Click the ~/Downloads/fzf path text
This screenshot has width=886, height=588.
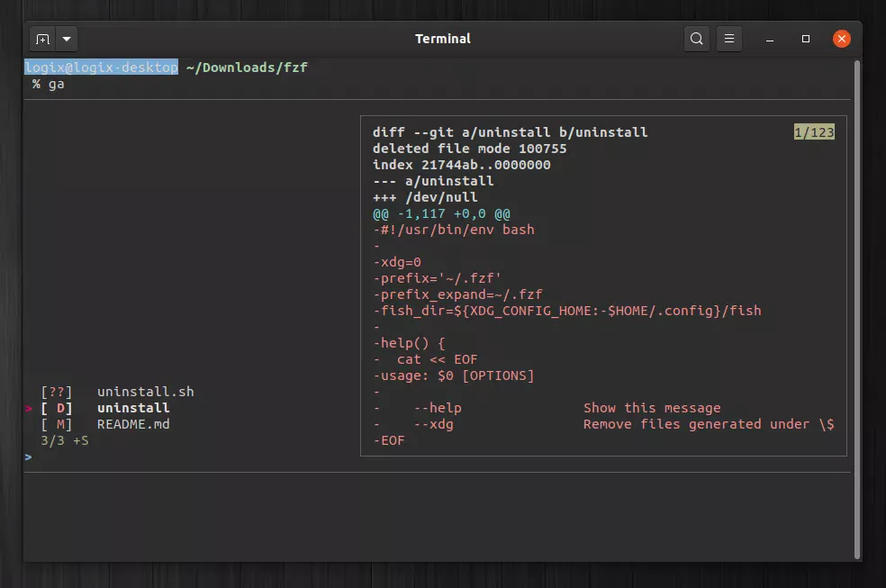(x=247, y=68)
